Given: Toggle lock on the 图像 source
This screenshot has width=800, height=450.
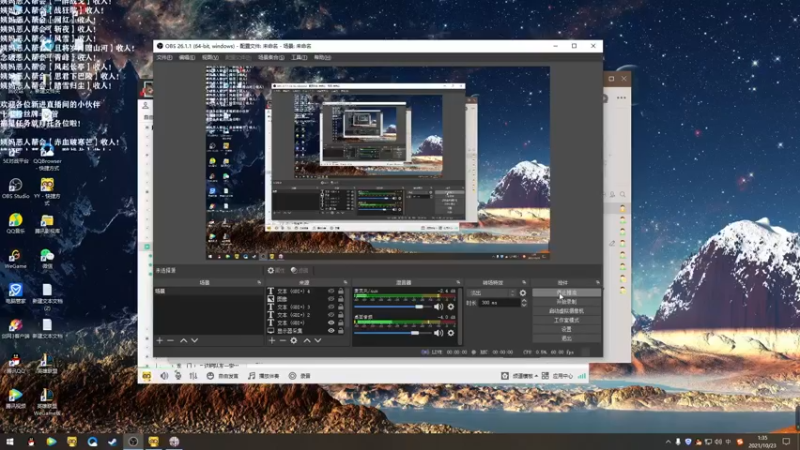Looking at the screenshot, I should [x=341, y=299].
